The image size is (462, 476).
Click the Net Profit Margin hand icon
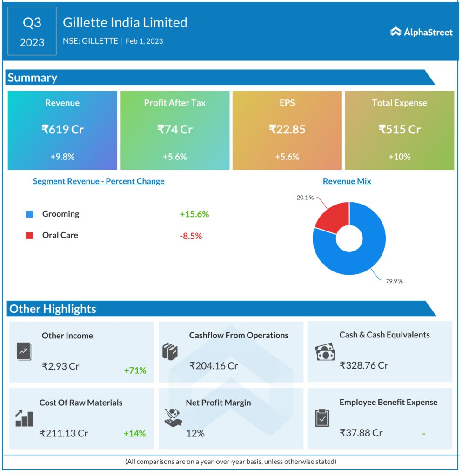173,418
